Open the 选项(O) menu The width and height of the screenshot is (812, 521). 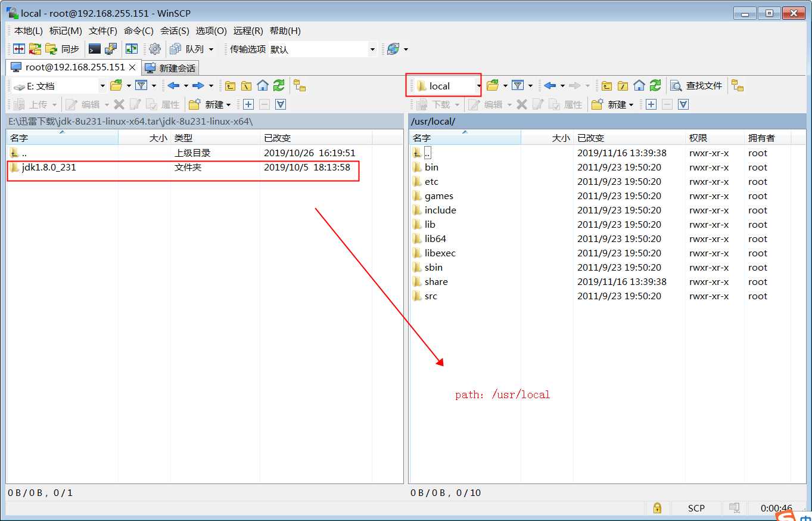[211, 31]
